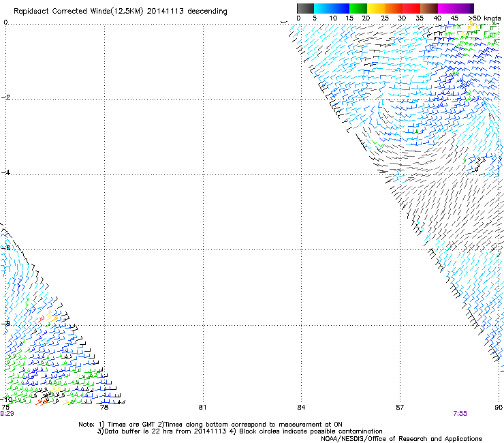Click the latitude label '0' at top left
Screen dimensions: 504x443
point(5,22)
